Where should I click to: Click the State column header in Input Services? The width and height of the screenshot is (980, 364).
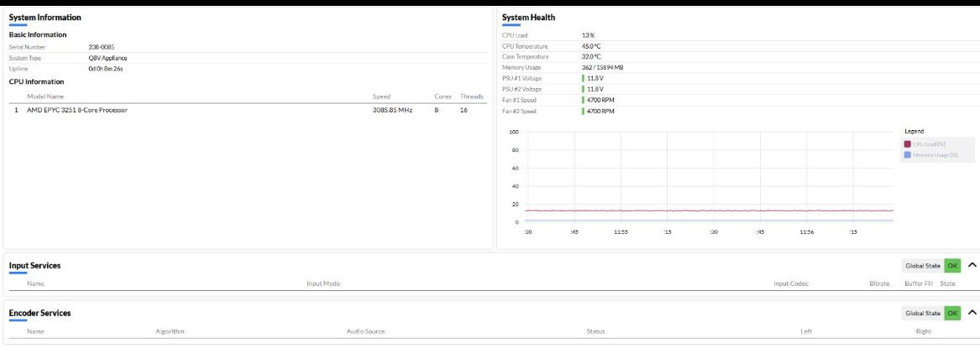(947, 284)
